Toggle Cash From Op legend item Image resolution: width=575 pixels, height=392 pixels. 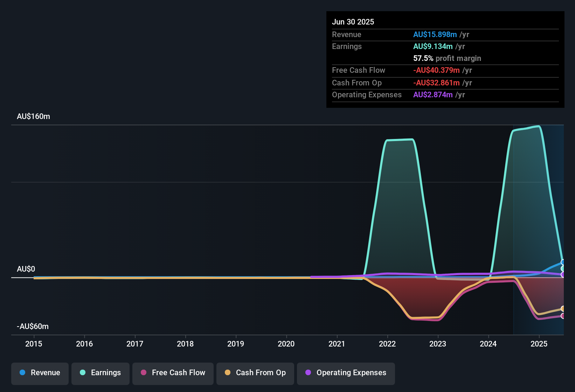(255, 373)
